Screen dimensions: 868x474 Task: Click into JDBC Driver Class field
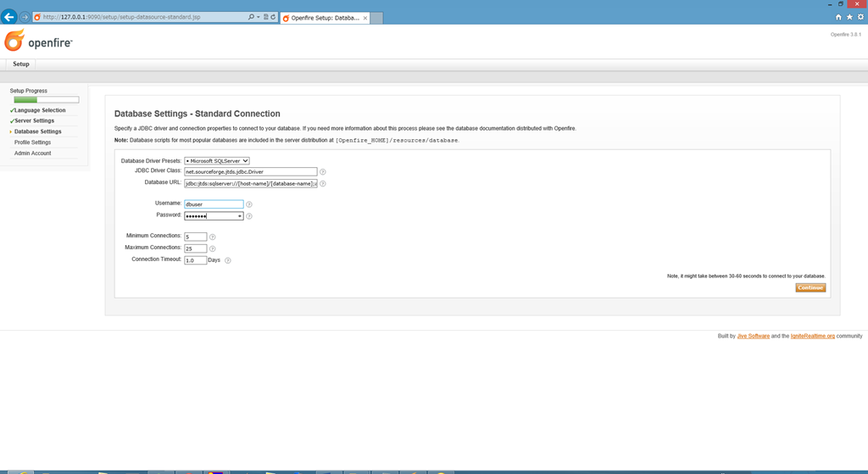click(x=251, y=172)
